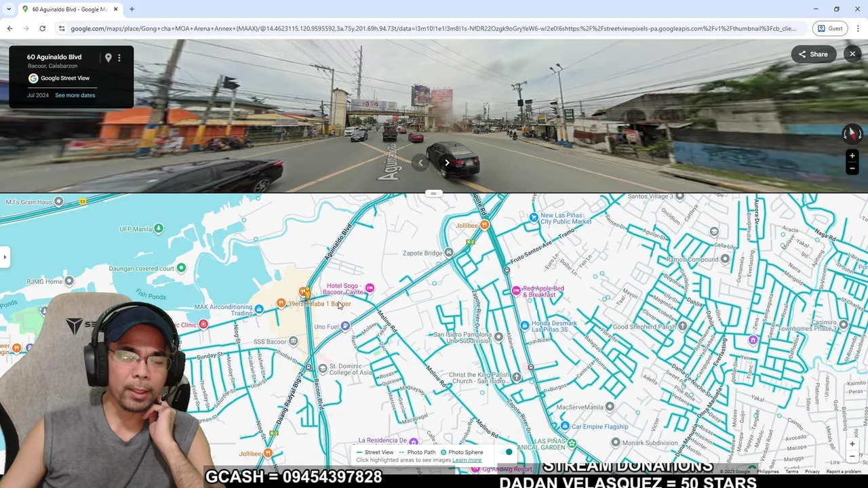Click Report a problem link
868x488 pixels.
pos(844,471)
